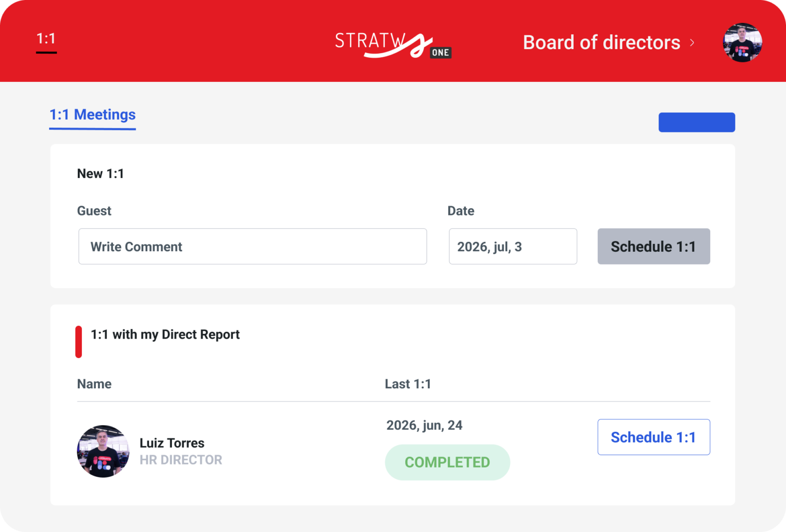Select the Guest field label
The image size is (786, 532).
click(94, 211)
